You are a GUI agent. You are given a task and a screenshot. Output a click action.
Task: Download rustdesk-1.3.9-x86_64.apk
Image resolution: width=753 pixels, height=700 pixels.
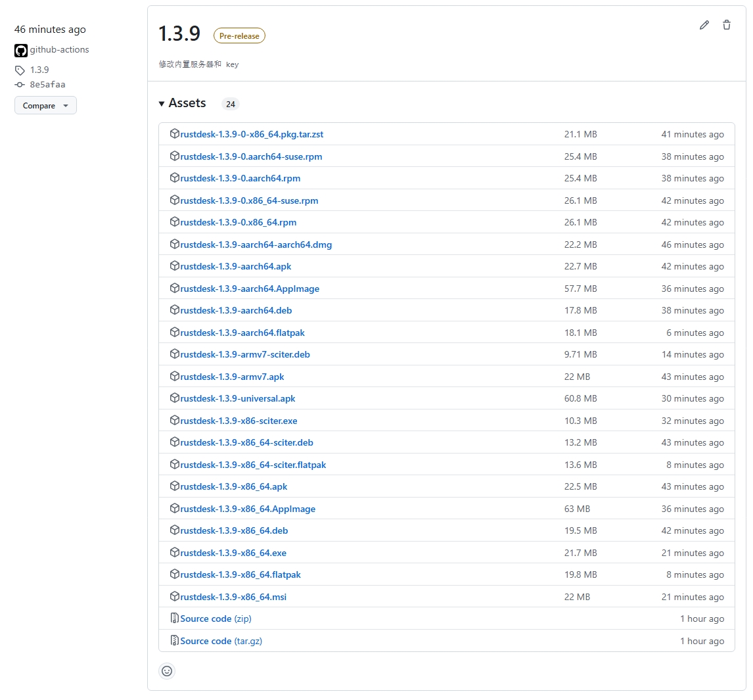pyautogui.click(x=234, y=486)
